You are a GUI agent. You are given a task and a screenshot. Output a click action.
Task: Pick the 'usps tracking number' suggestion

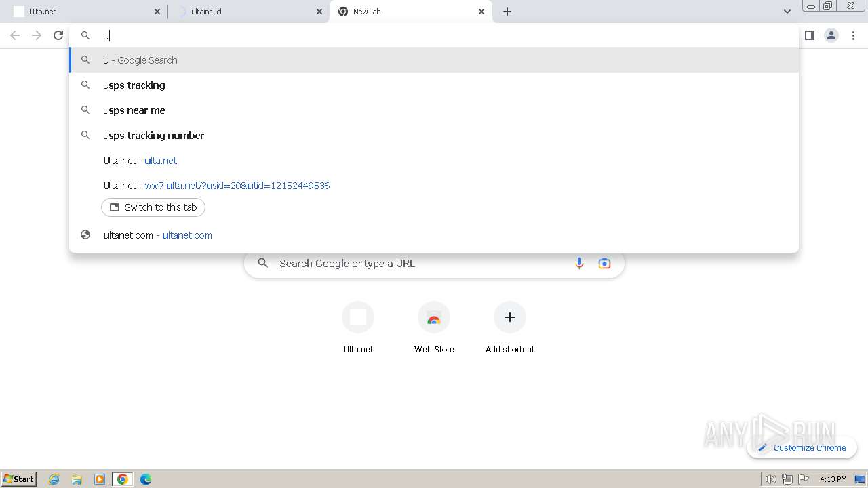(x=434, y=136)
